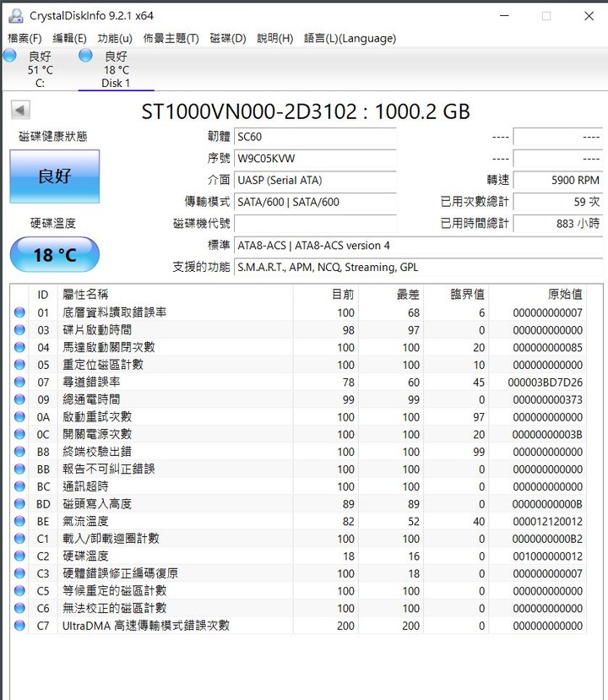Screen dimensions: 608x700
Task: Click status dot for UltraDMA C7 row
Action: coord(19,626)
